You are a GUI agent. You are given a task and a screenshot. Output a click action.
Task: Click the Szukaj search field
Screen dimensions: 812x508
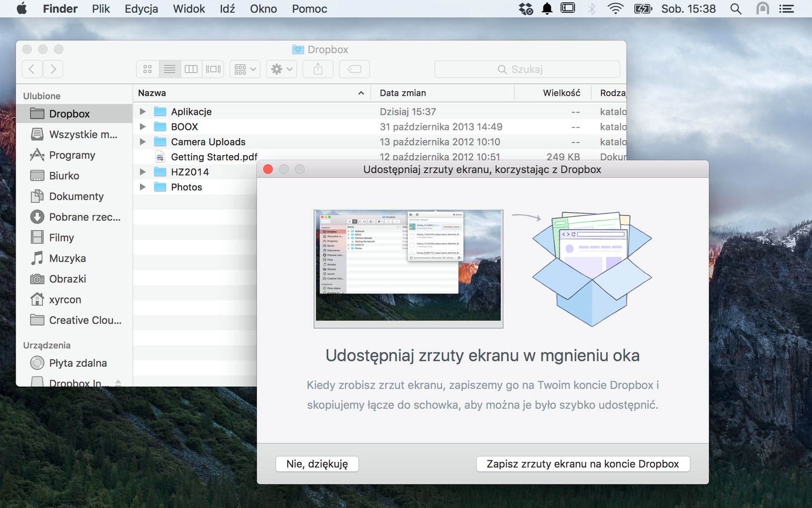(x=527, y=69)
